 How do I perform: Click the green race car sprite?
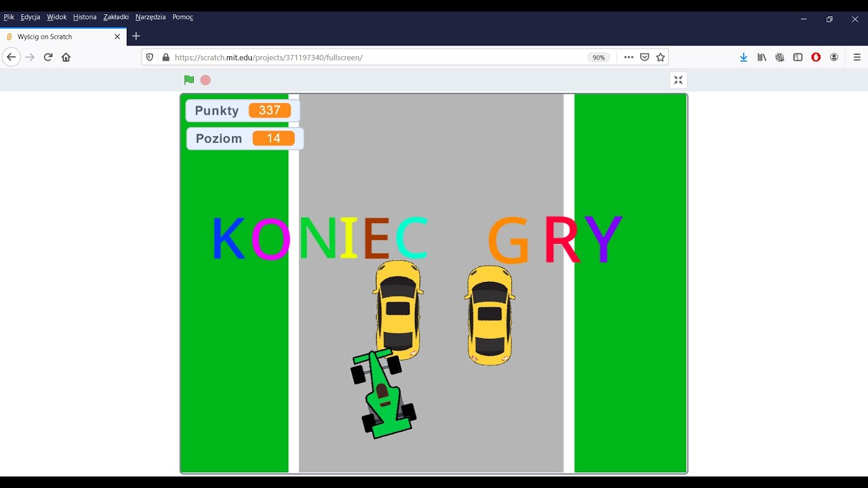pos(383,394)
